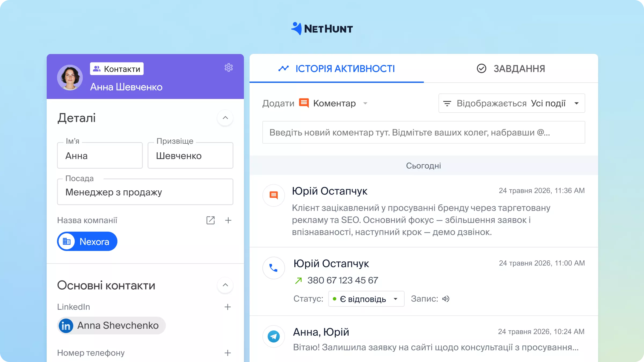Screen dimensions: 644x362
Task: Click timestamp 24 травня 2026, 11:36 AM
Action: tap(542, 191)
